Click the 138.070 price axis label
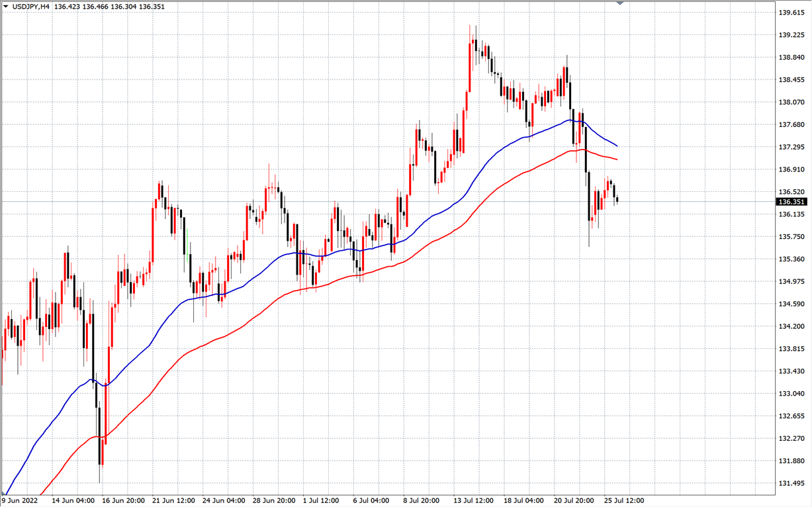Image resolution: width=812 pixels, height=507 pixels. pos(791,103)
